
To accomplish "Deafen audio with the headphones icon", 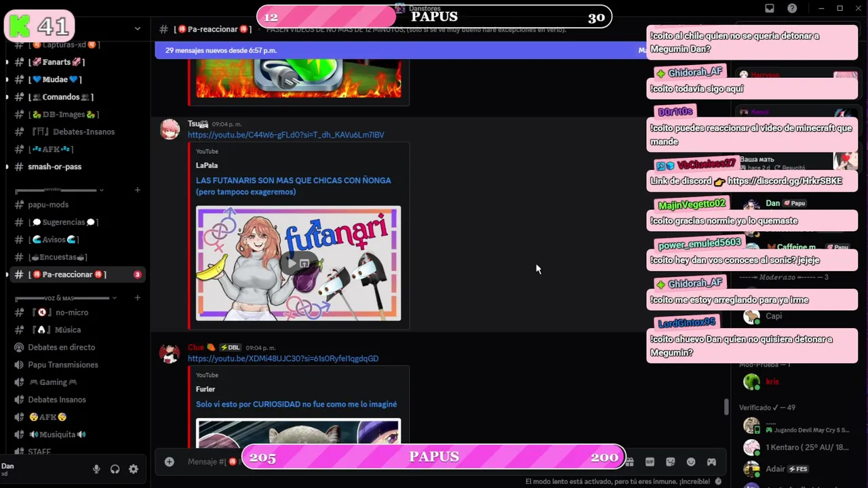I will [x=115, y=469].
